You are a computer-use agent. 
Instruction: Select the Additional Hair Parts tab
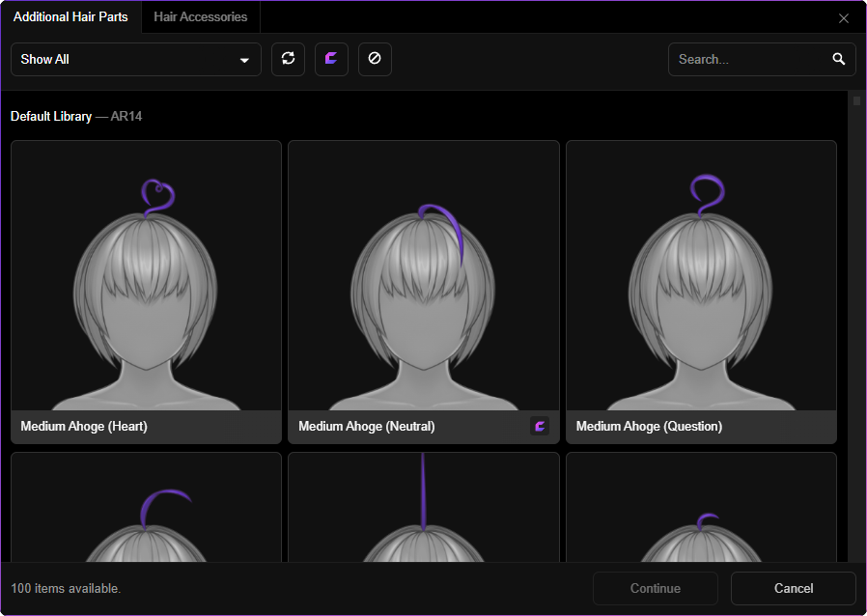[70, 17]
